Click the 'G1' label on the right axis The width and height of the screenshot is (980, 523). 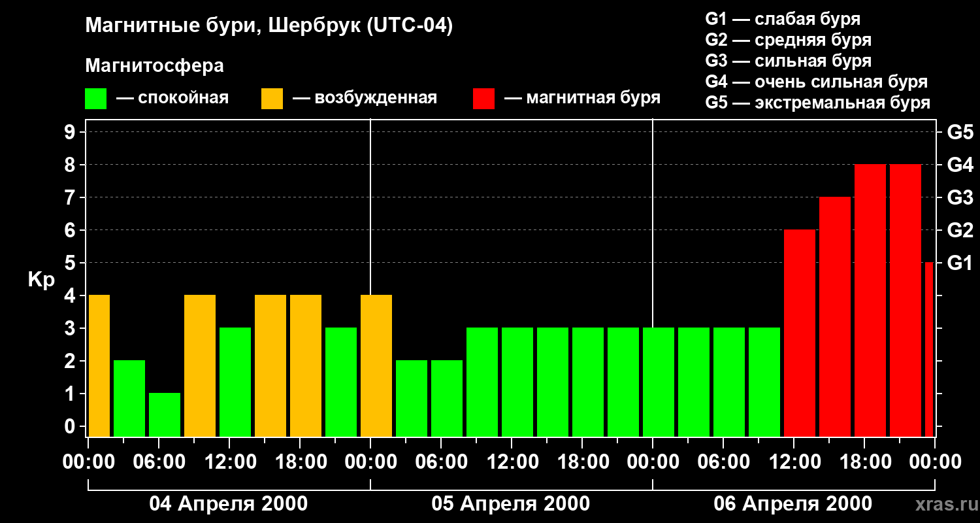coord(960,263)
